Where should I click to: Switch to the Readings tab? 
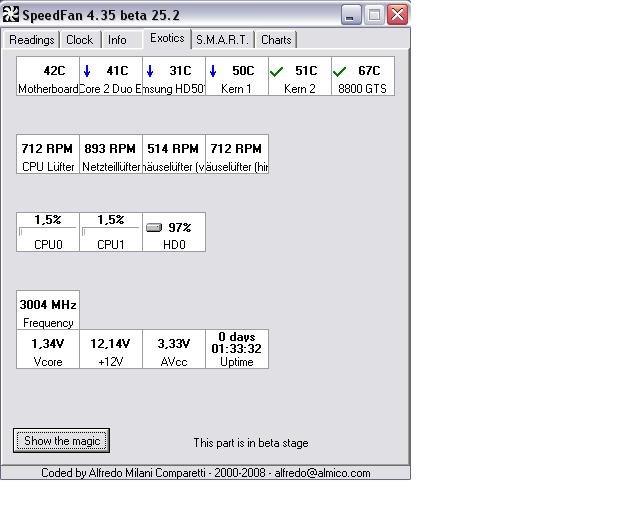[31, 40]
